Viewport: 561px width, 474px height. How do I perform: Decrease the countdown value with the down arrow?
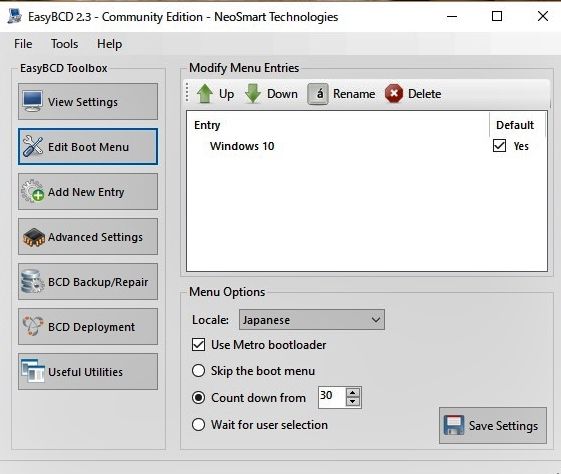tap(353, 402)
